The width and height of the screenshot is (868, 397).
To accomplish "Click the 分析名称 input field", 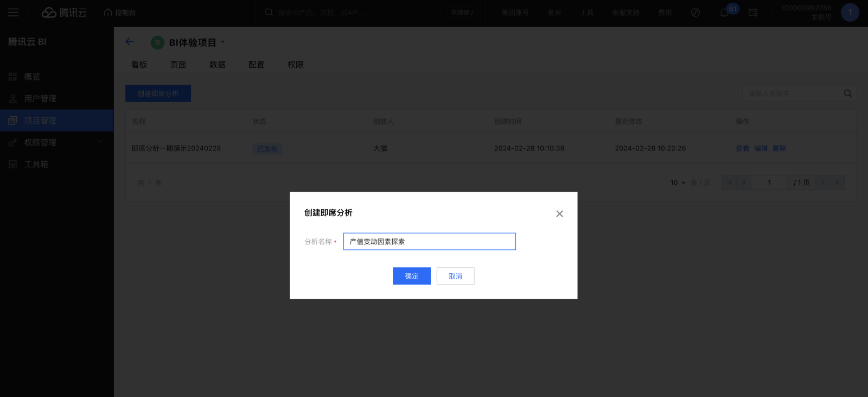I will (429, 242).
